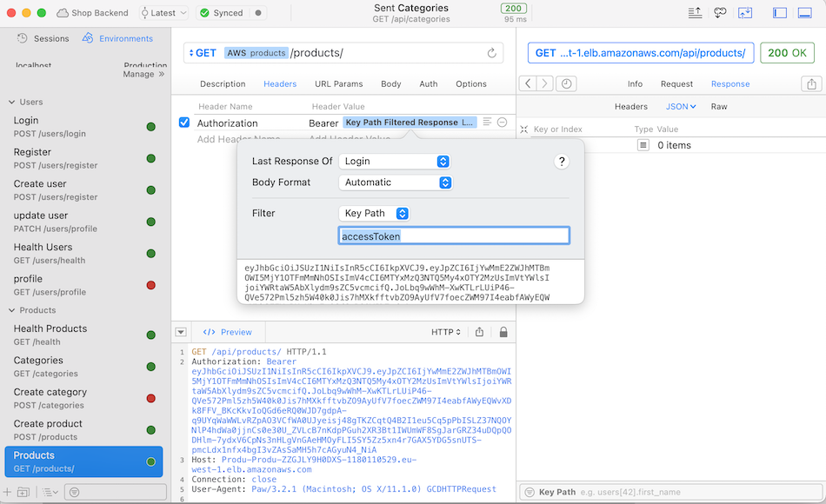Click the Sessions clock icon
Image resolution: width=826 pixels, height=504 pixels.
22,38
